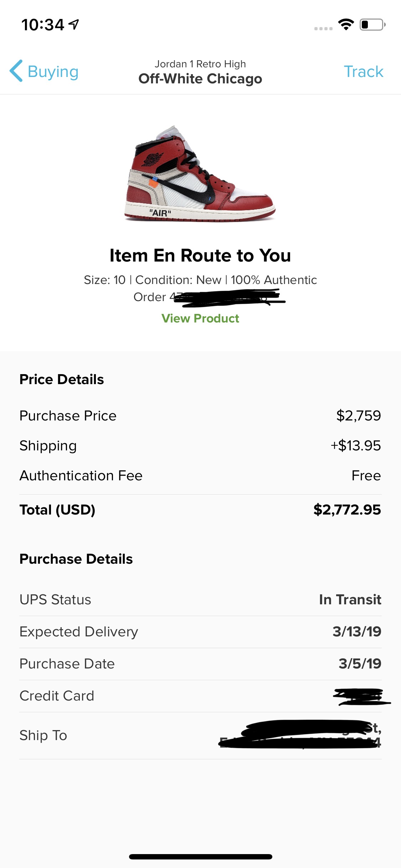Tap the UPS Status In Transit value
Screen dimensions: 401x868
click(x=350, y=600)
